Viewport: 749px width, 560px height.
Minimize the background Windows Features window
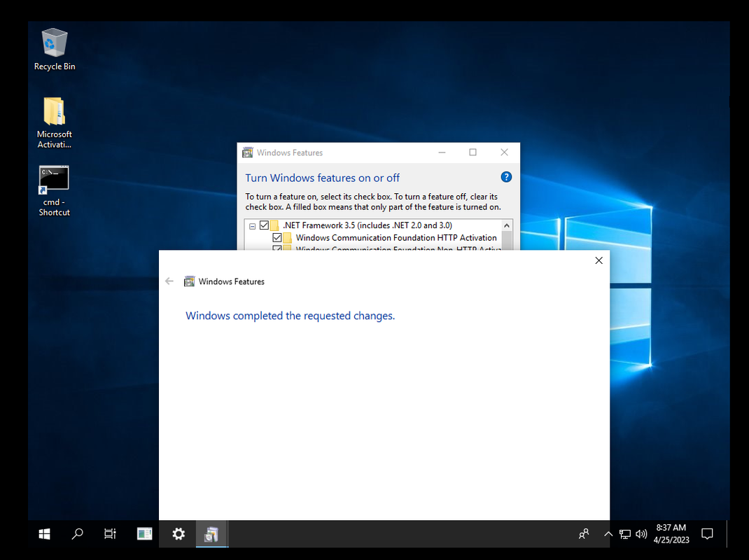pyautogui.click(x=442, y=153)
